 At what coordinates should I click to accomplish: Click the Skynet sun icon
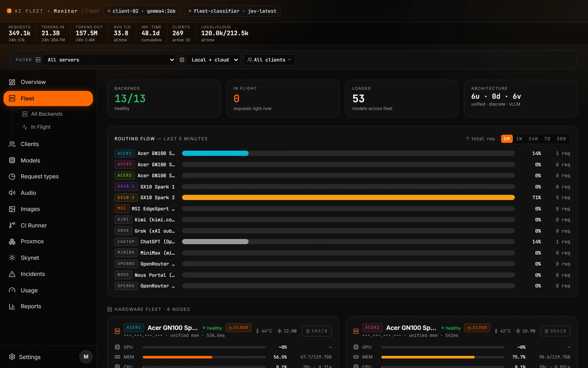coord(12,258)
